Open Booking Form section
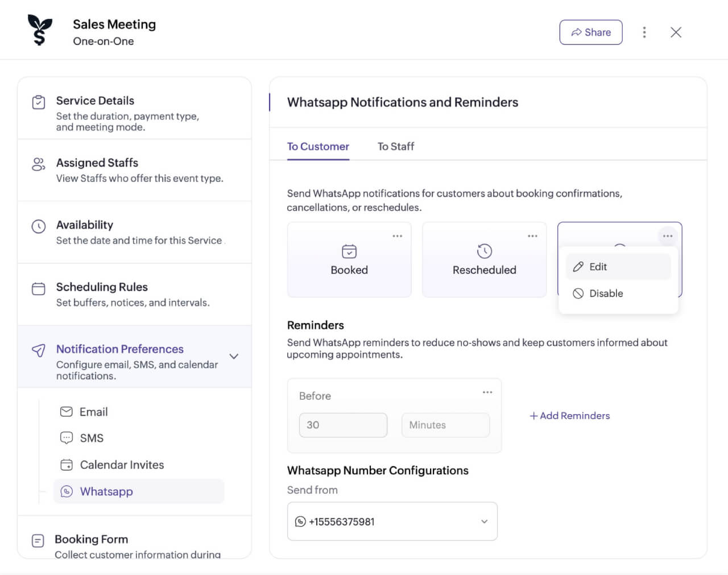This screenshot has height=575, width=728. pos(135,537)
